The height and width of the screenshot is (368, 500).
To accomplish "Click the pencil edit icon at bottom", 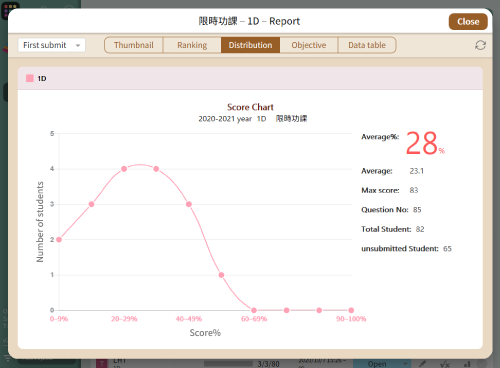I will 422,364.
